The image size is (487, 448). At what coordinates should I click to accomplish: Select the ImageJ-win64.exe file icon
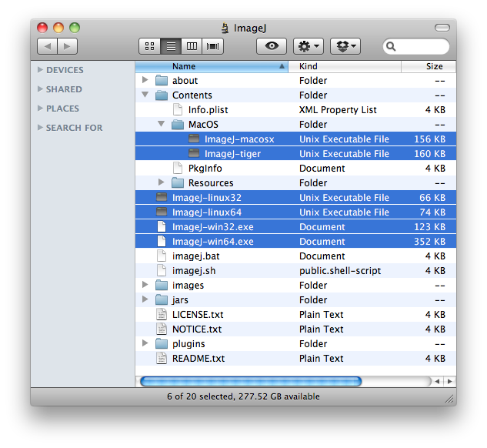click(162, 241)
